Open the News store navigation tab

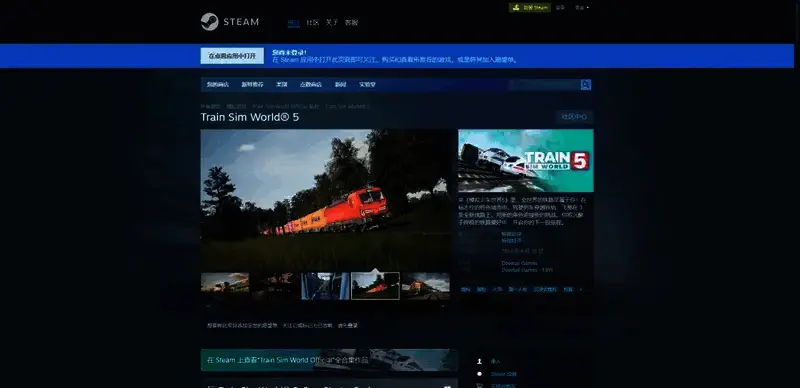coord(340,85)
